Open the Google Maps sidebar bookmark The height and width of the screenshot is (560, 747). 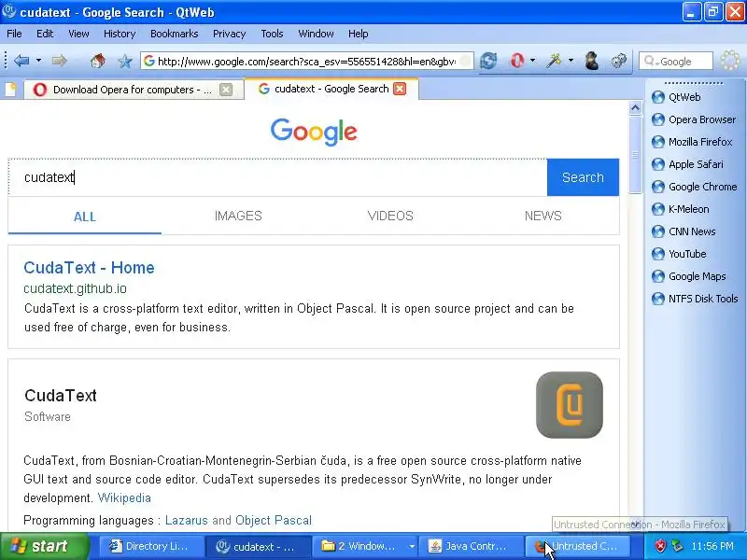[x=689, y=276]
